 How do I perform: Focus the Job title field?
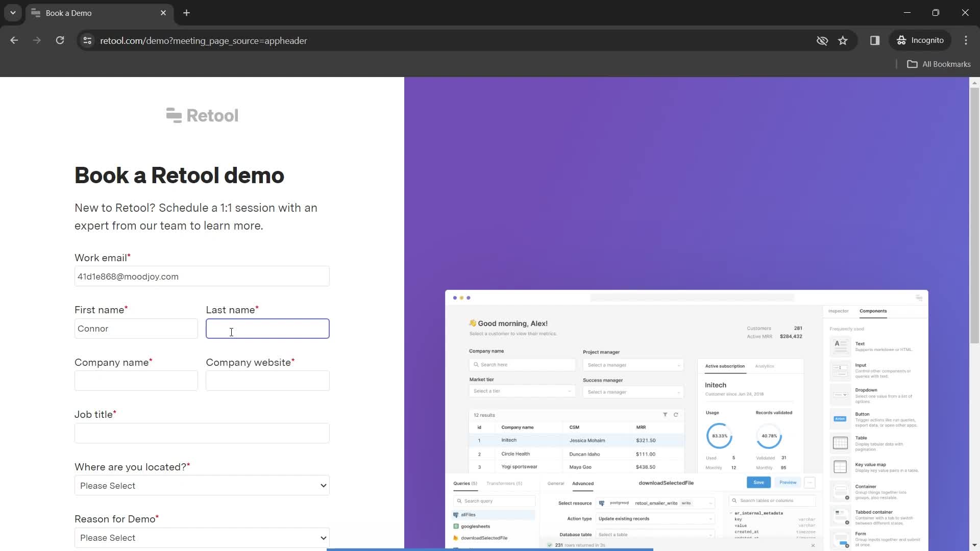[x=202, y=433]
